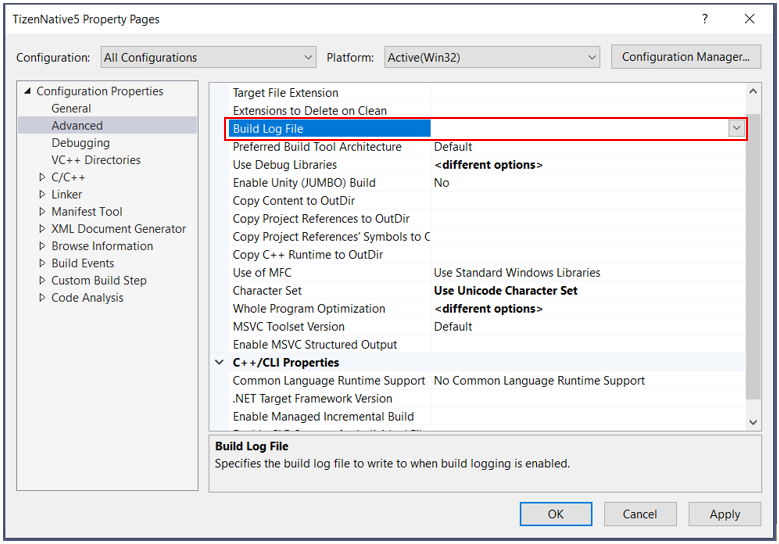The width and height of the screenshot is (779, 544).
Task: Select the Debugging tree item
Action: (80, 143)
